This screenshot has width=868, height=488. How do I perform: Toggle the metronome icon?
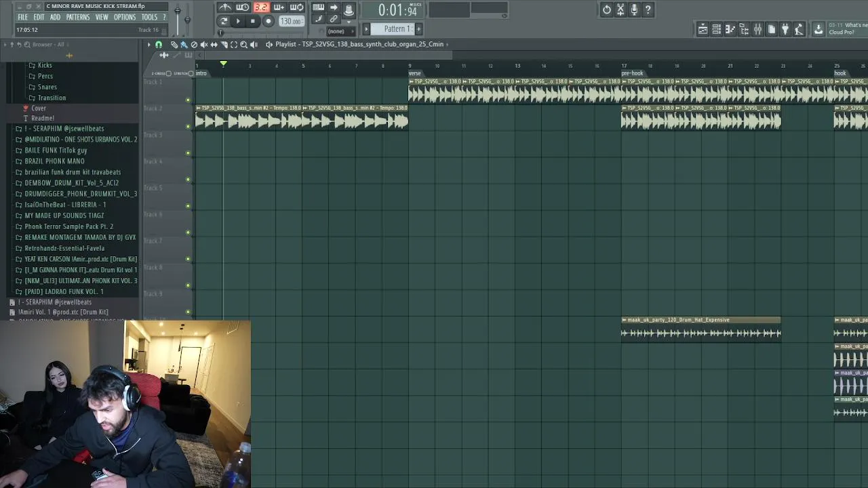(225, 7)
